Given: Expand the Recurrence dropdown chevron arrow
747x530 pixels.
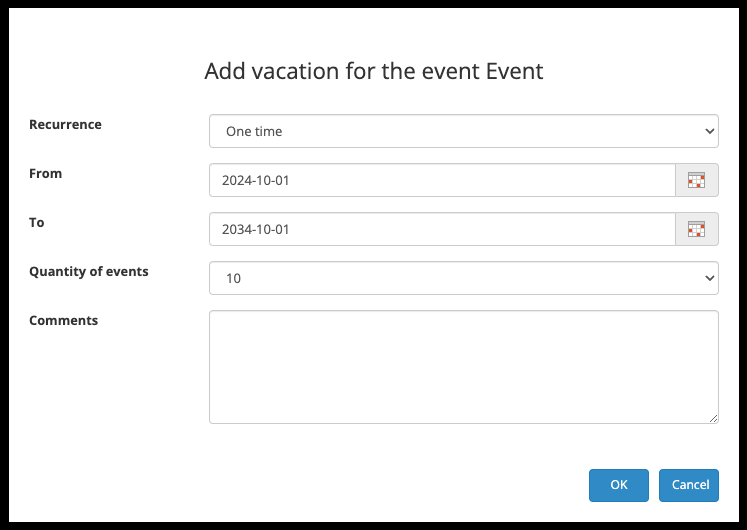Looking at the screenshot, I should [709, 131].
